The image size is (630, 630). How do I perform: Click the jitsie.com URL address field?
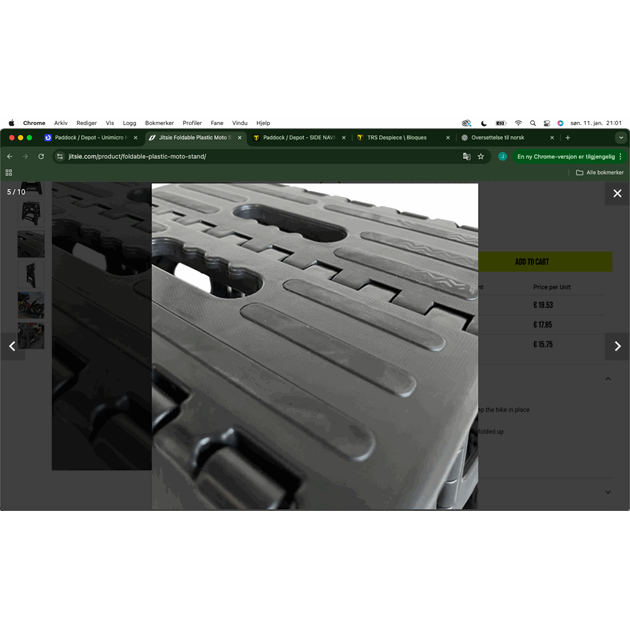pyautogui.click(x=250, y=156)
